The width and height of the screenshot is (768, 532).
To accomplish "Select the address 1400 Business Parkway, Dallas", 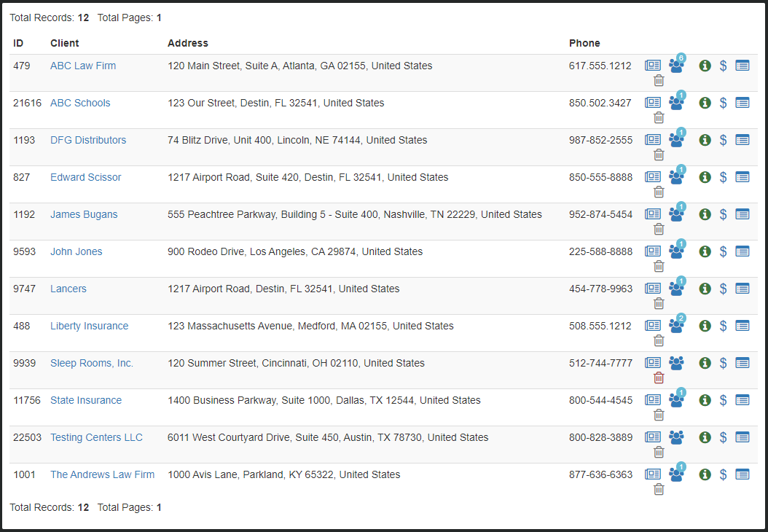I will [324, 400].
